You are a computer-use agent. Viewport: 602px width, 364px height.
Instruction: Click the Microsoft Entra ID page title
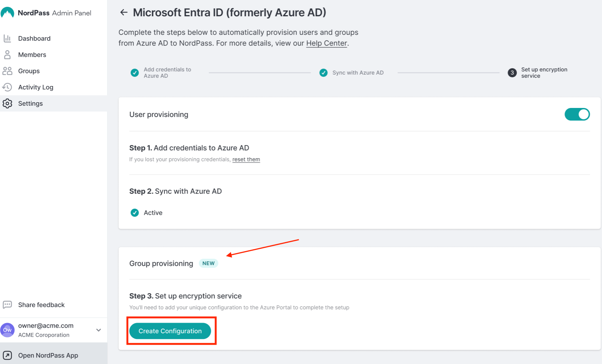pos(229,12)
